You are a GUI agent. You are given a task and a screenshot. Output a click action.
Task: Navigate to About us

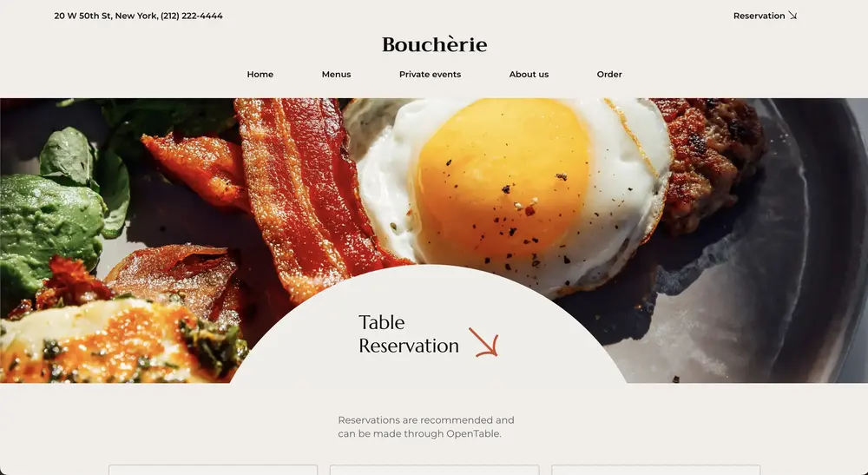(x=529, y=74)
